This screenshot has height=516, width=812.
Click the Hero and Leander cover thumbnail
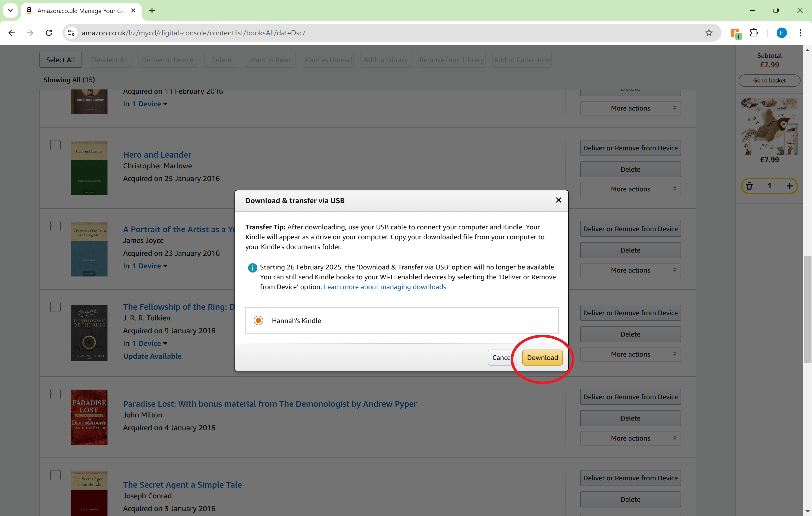pyautogui.click(x=89, y=168)
